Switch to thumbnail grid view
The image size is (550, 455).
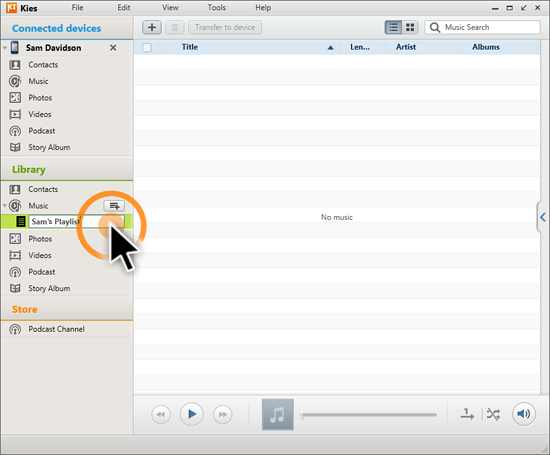(410, 27)
